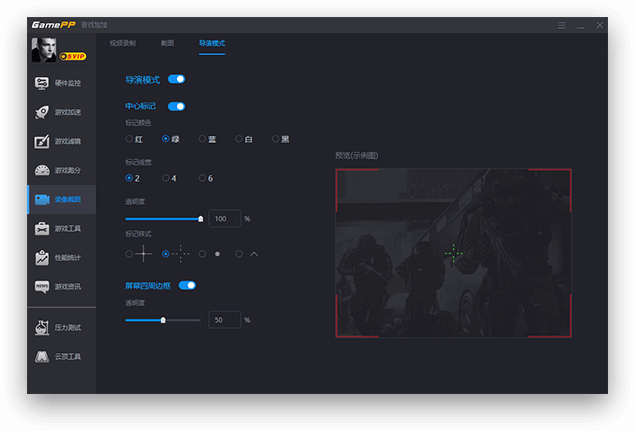Screen dimensions: 635x431
Task: Open the 游戏跑分 benchmark gauge section
Action: 61,170
